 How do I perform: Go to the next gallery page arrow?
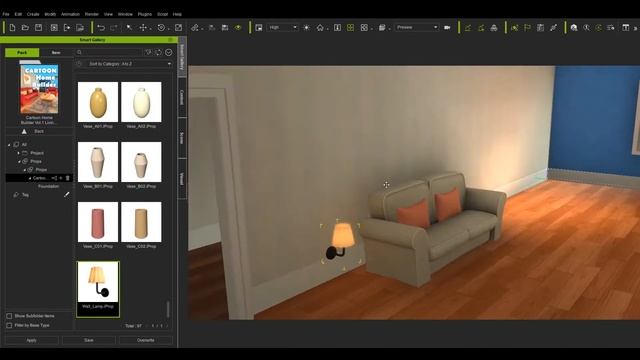[x=167, y=326]
